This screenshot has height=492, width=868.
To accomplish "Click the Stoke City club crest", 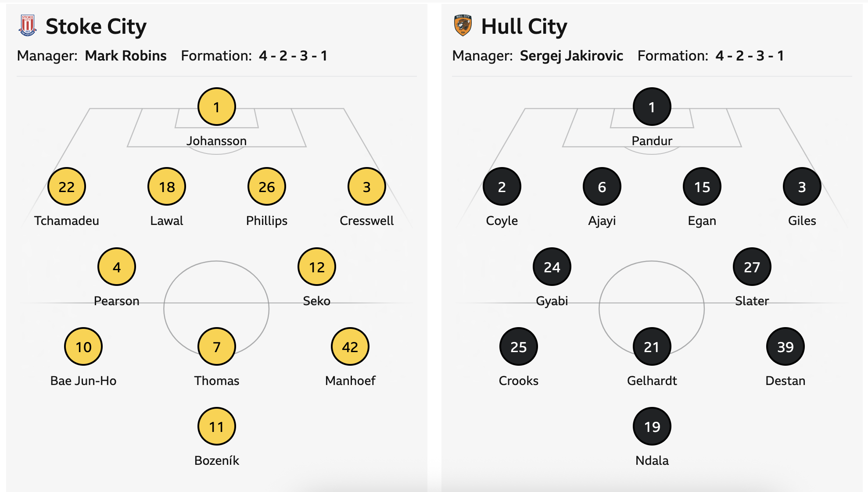I will pos(28,25).
